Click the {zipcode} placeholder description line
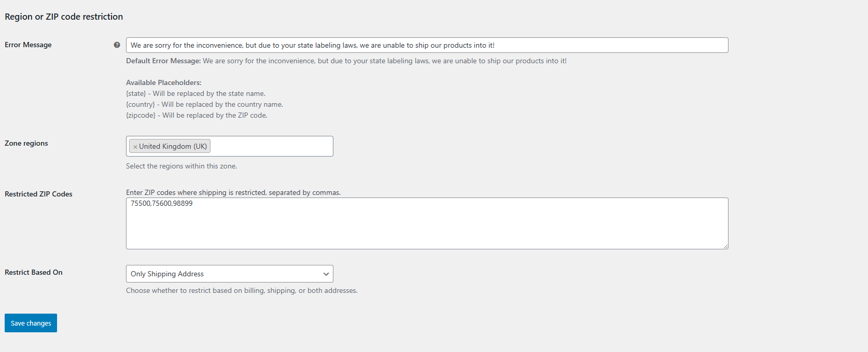The width and height of the screenshot is (868, 352). tap(197, 116)
